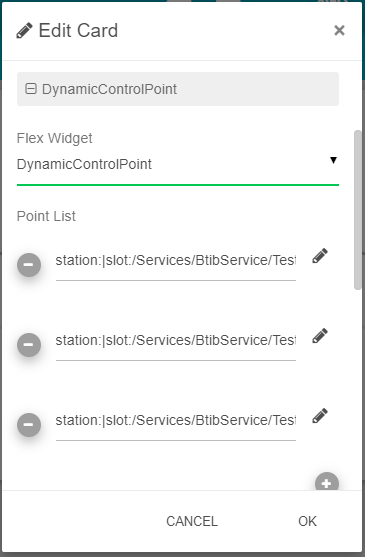Open the Flex Widget dropdown arrow

pos(333,160)
